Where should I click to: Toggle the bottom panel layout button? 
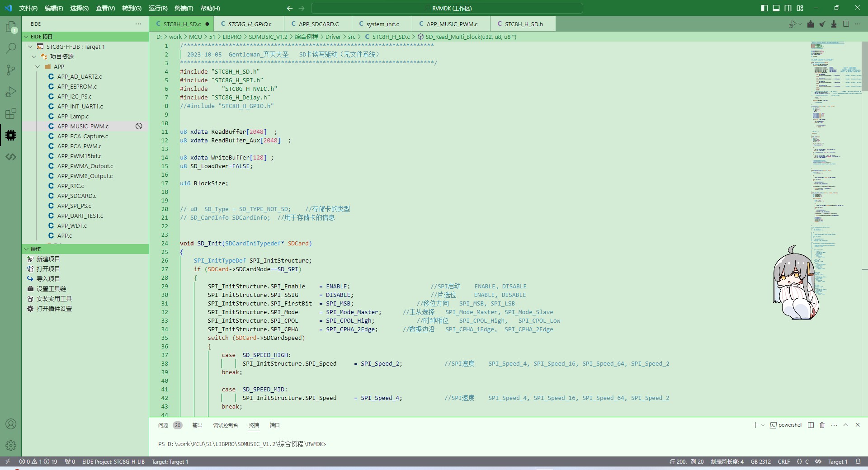[x=776, y=8]
